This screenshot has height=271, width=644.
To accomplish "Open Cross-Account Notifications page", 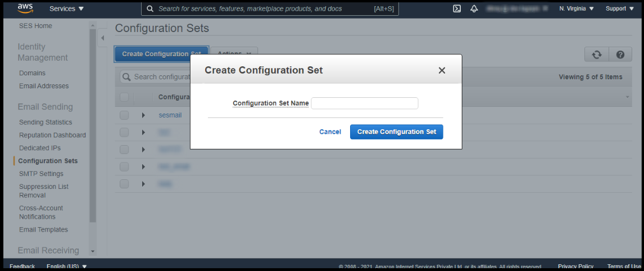I will [41, 212].
